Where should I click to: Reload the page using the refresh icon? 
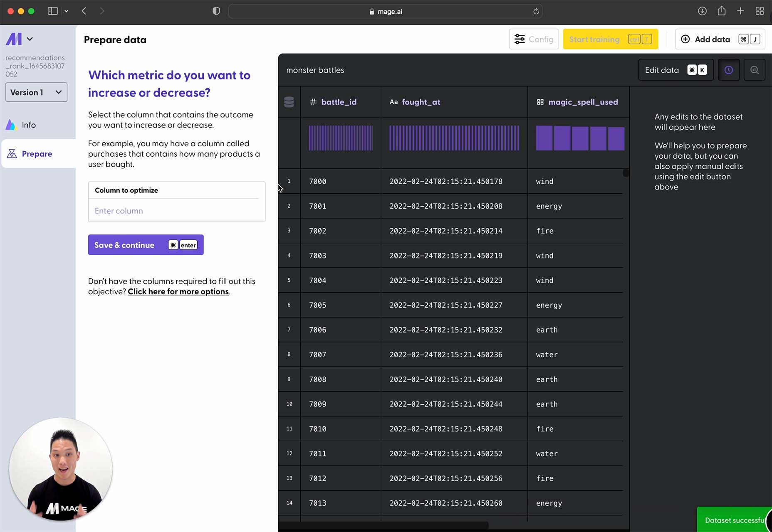pyautogui.click(x=536, y=11)
